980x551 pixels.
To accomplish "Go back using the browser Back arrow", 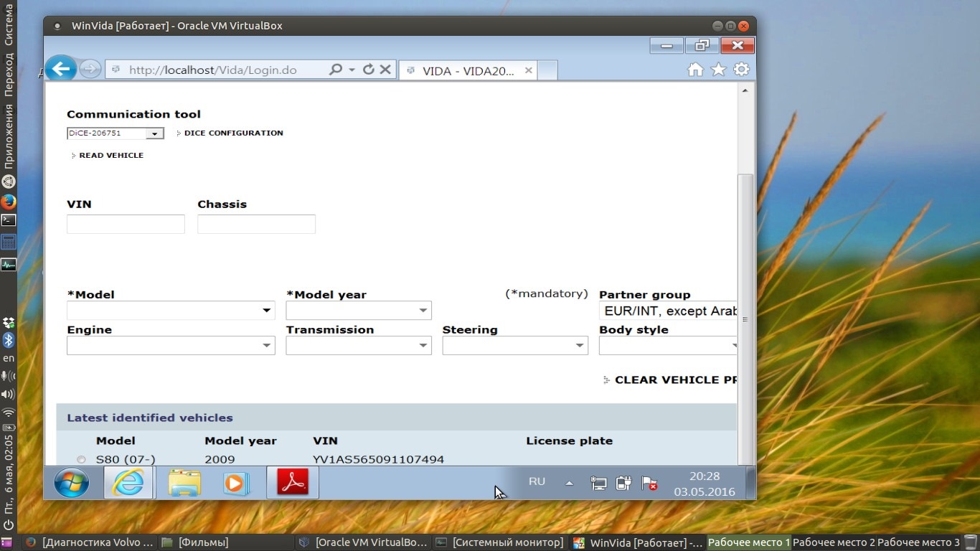I will pos(61,69).
